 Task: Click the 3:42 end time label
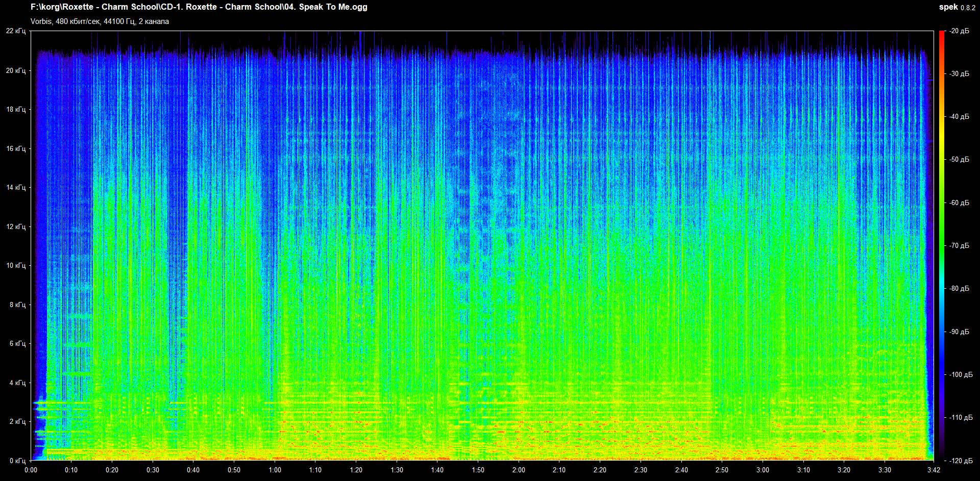[934, 470]
